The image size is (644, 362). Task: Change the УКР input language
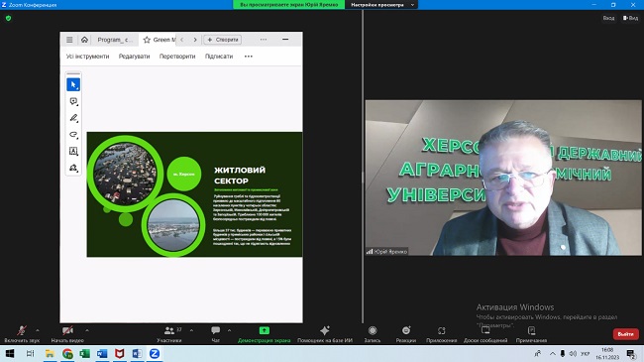pos(585,353)
